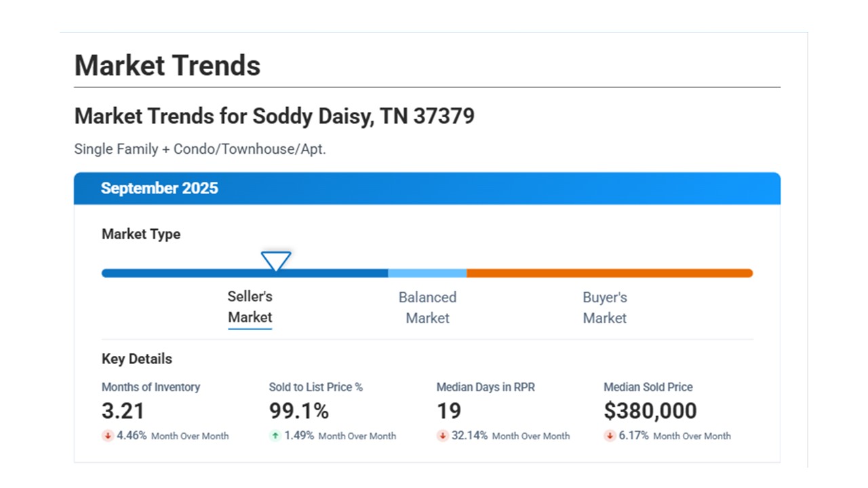Click the Sold to List Price % label

pos(316,387)
